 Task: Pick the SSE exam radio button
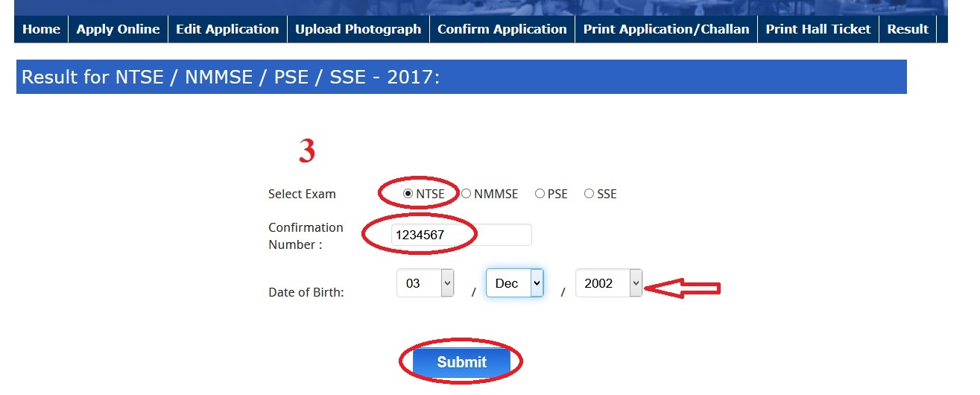(x=589, y=194)
